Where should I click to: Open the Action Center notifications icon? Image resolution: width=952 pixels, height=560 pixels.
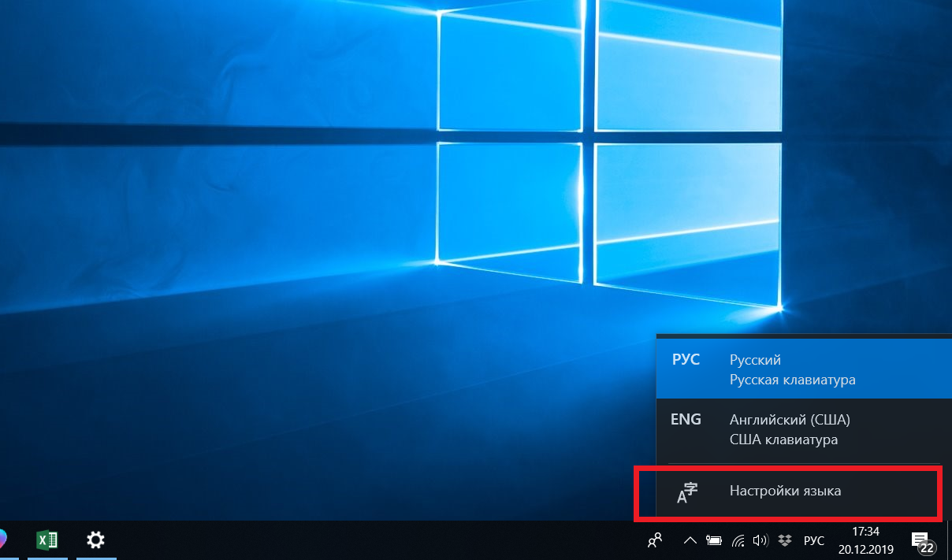pyautogui.click(x=920, y=540)
